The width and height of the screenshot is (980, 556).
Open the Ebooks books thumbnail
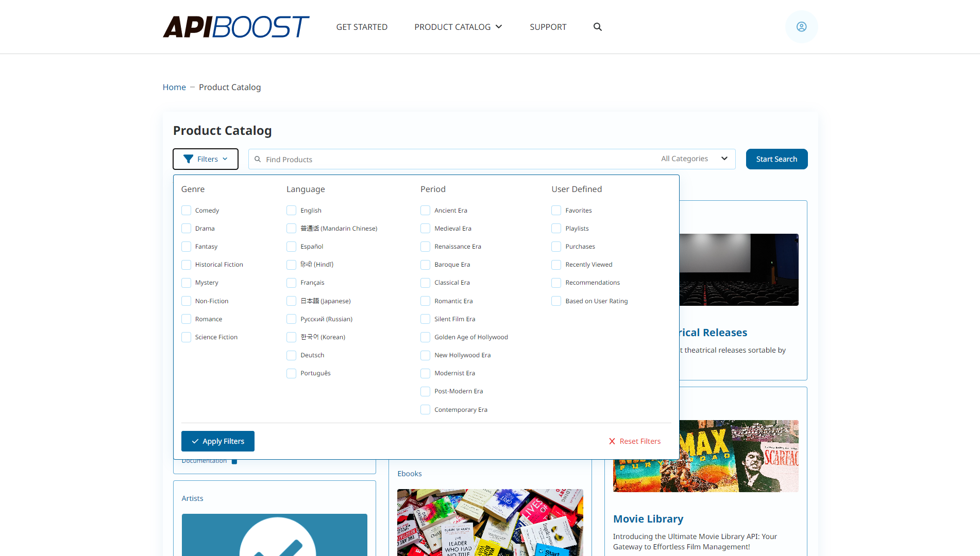(490, 523)
